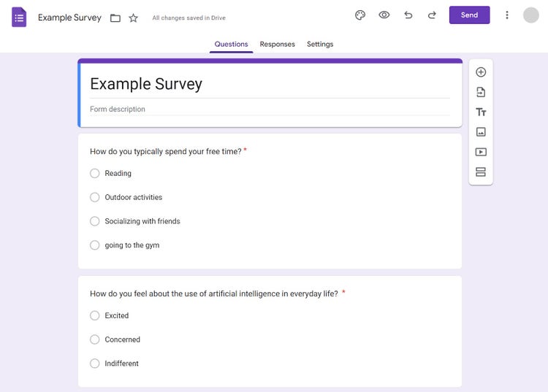Select Socializing with friends radio button
The width and height of the screenshot is (548, 392).
click(95, 221)
